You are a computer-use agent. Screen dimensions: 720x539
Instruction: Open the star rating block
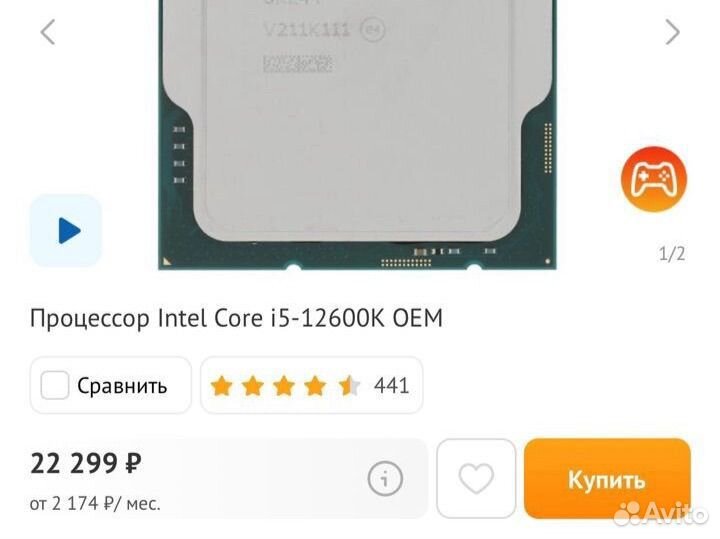[311, 385]
